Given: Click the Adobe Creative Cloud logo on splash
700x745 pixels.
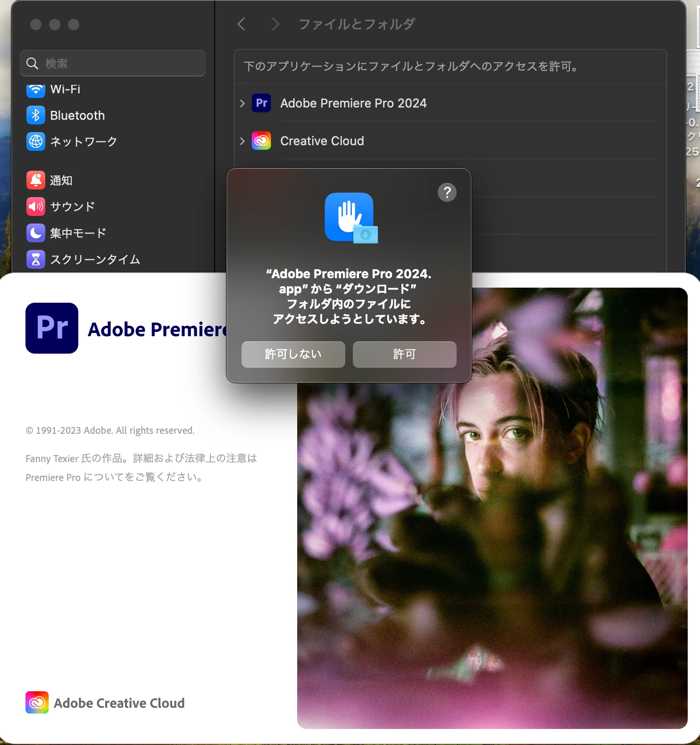Looking at the screenshot, I should coord(37,703).
